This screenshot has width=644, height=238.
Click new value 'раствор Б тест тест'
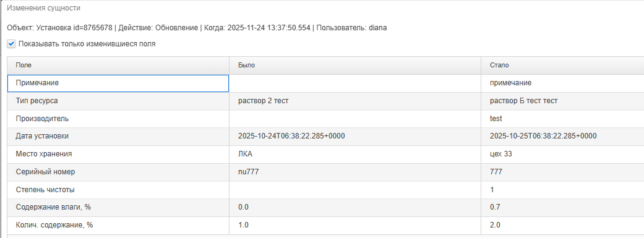(523, 101)
